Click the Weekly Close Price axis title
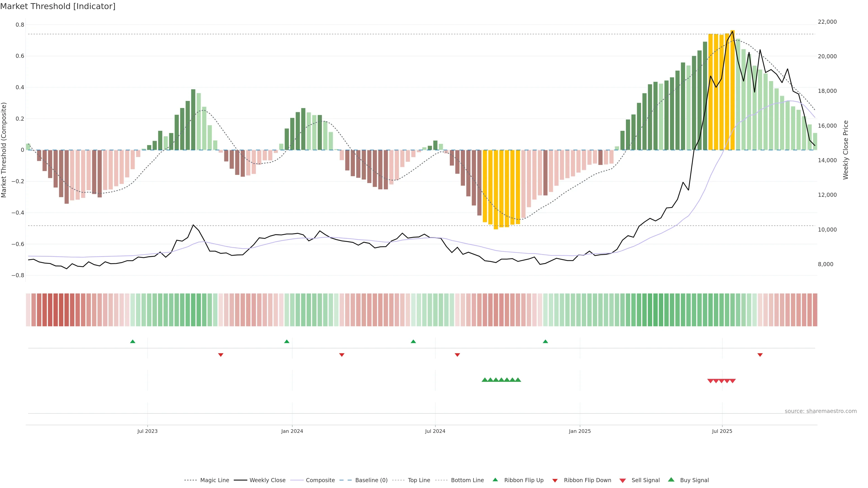Image resolution: width=868 pixels, height=488 pixels. tap(845, 150)
